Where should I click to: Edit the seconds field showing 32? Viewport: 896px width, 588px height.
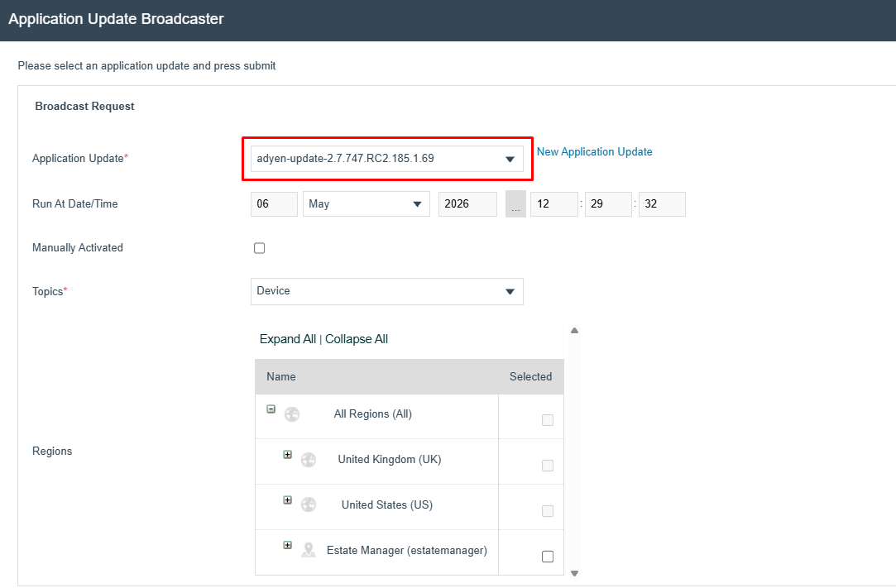tap(662, 204)
